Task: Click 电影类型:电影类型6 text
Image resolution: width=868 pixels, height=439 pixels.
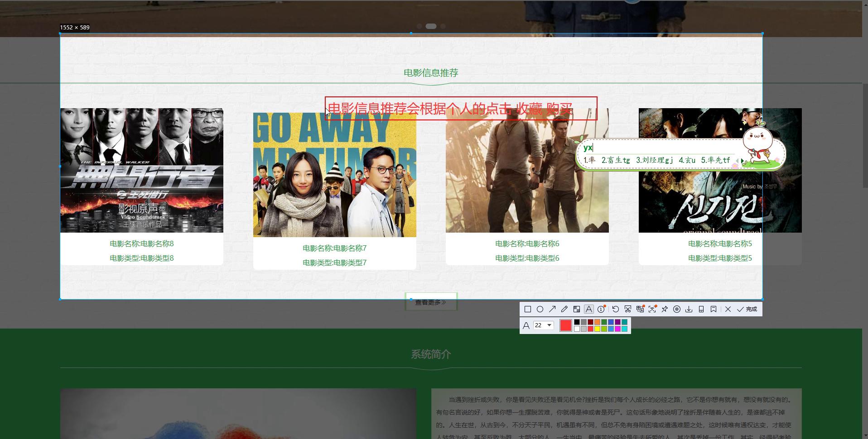Action: tap(527, 258)
